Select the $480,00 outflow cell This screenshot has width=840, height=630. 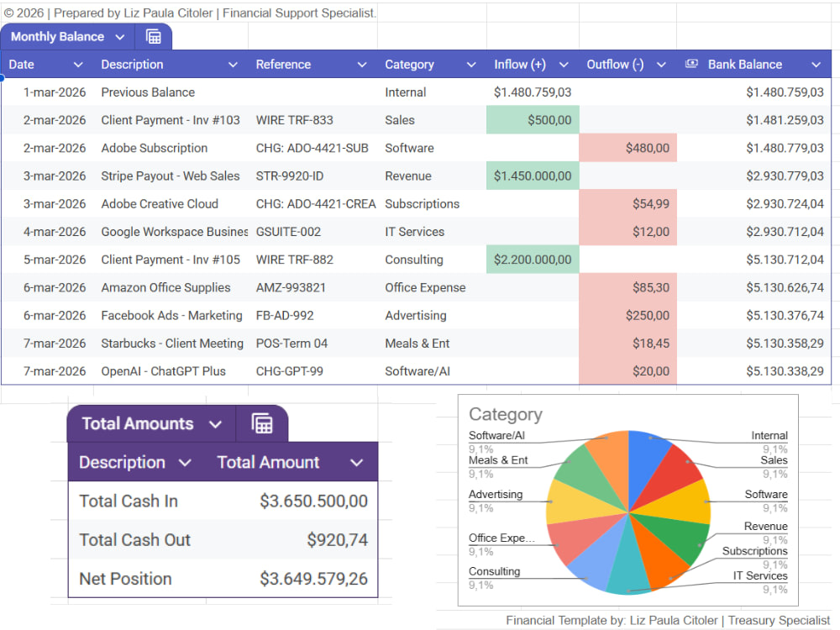(627, 148)
